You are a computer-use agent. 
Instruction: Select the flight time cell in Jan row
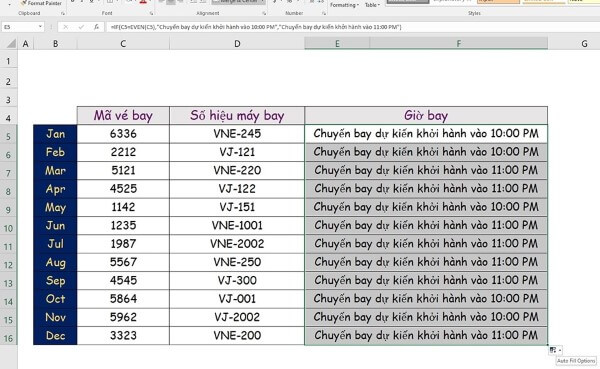coord(426,134)
